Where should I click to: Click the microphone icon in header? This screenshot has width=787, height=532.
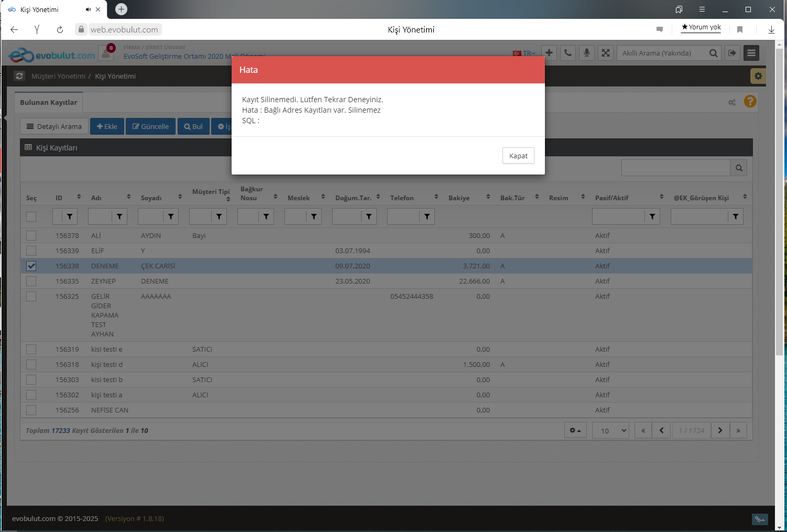tap(587, 53)
